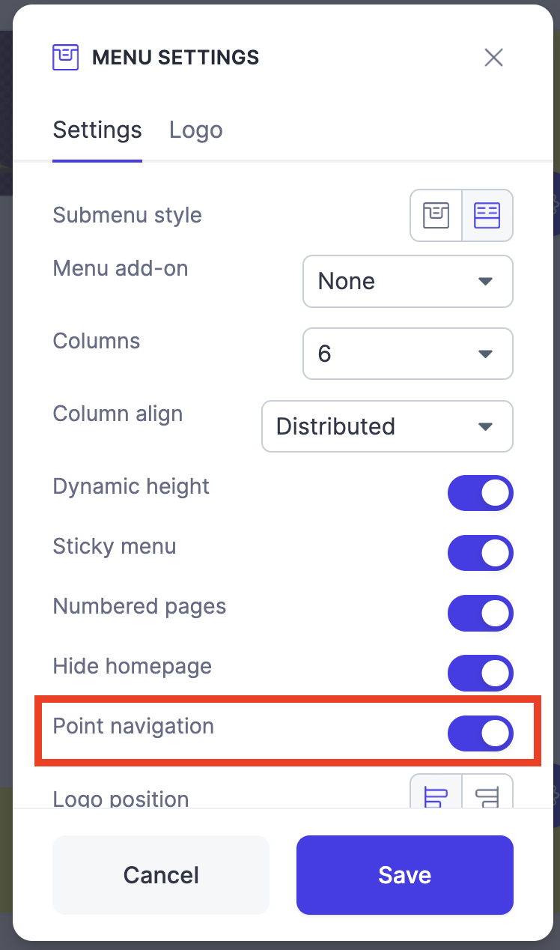Image resolution: width=560 pixels, height=950 pixels.
Task: Choose right-aligned logo position icon
Action: (x=487, y=793)
